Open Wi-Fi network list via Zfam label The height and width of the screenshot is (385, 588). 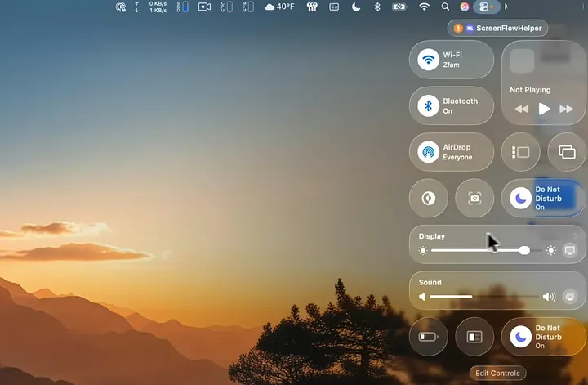click(451, 65)
